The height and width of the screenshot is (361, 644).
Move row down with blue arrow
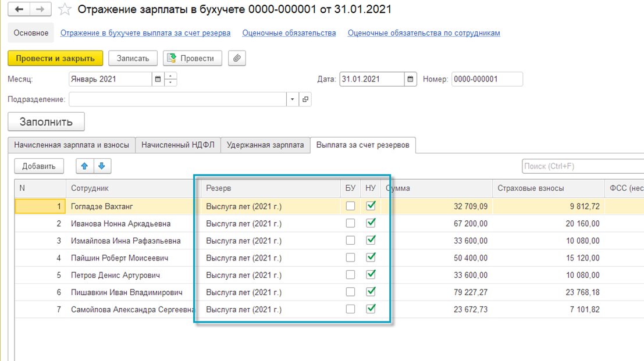[x=102, y=166]
